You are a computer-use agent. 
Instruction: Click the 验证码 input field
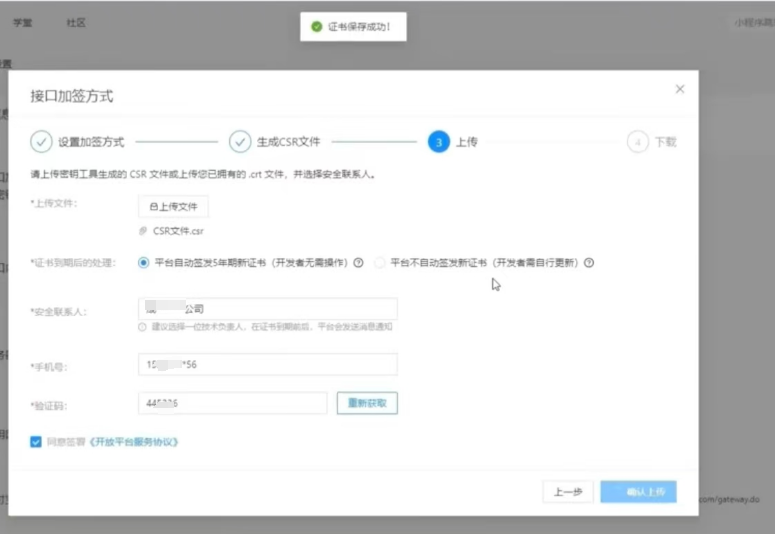[x=232, y=403]
